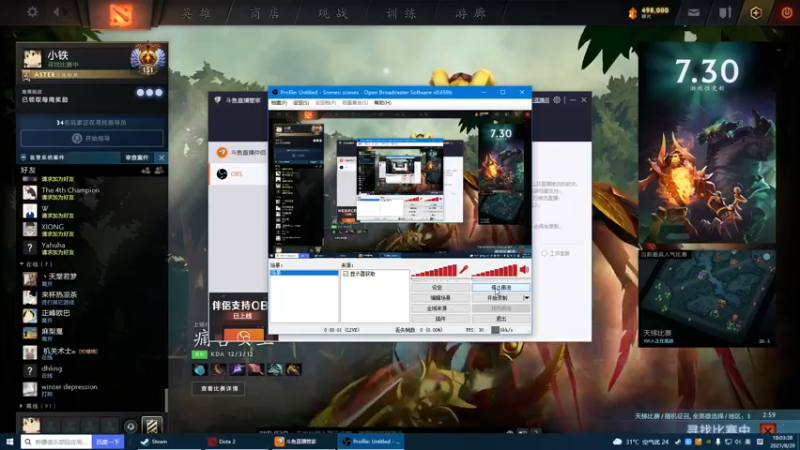Click Yahuha question-mark avatar
Image resolution: width=800 pixels, height=450 pixels.
(30, 248)
